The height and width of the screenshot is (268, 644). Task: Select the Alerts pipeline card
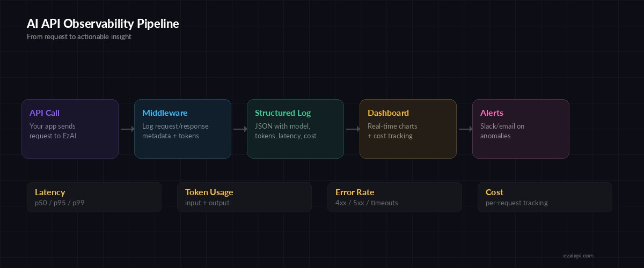tap(521, 129)
